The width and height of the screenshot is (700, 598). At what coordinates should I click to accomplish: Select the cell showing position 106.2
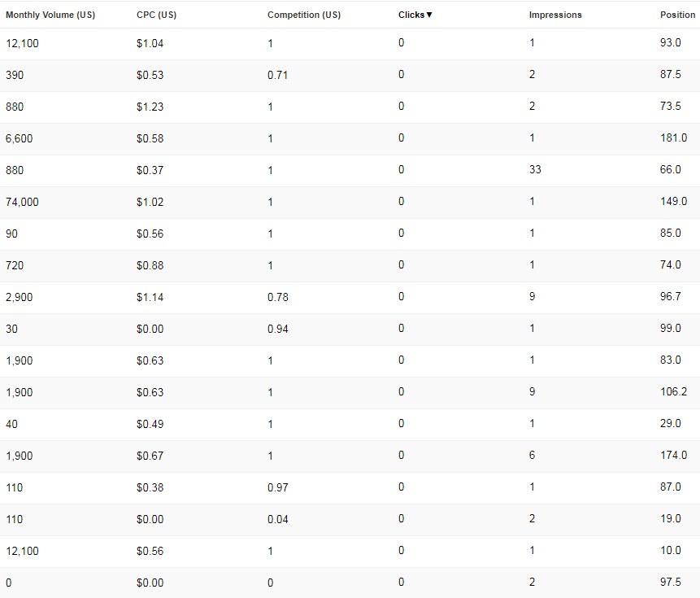(x=673, y=391)
